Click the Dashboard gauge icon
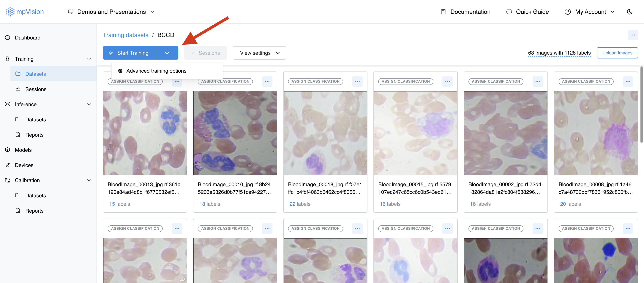644x283 pixels. coord(7,37)
